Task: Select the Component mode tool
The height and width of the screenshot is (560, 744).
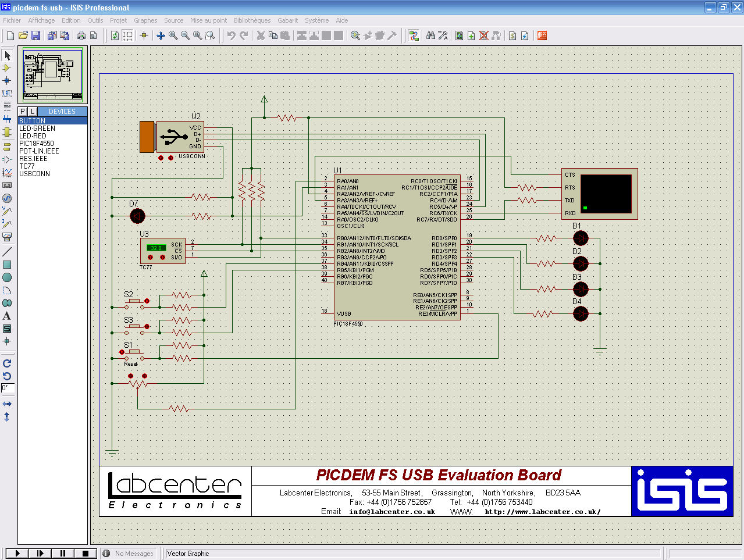Action: [x=7, y=68]
